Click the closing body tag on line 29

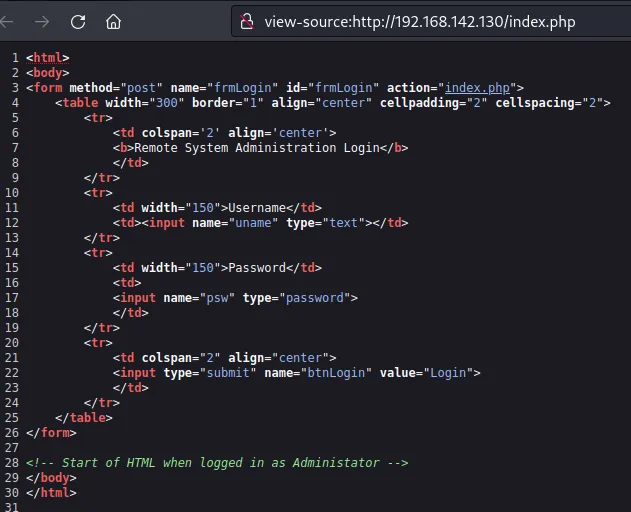point(51,478)
